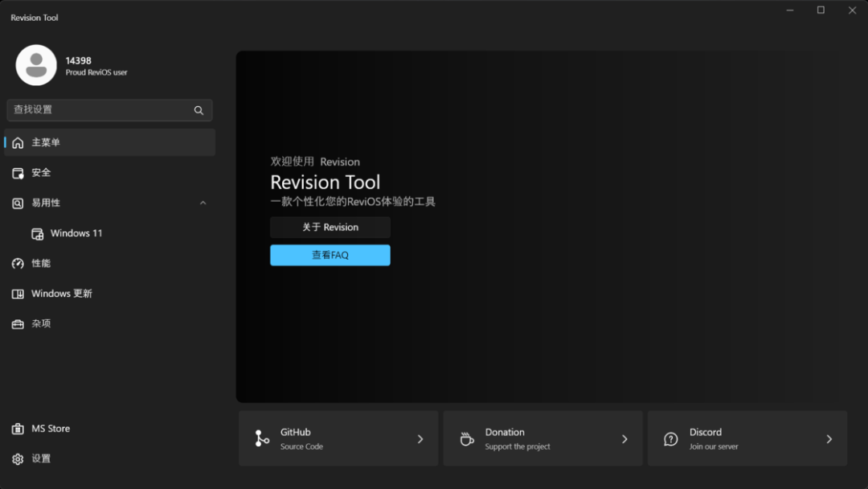Click the settings gear icon beside 设置
Image resolution: width=868 pixels, height=489 pixels.
click(18, 459)
